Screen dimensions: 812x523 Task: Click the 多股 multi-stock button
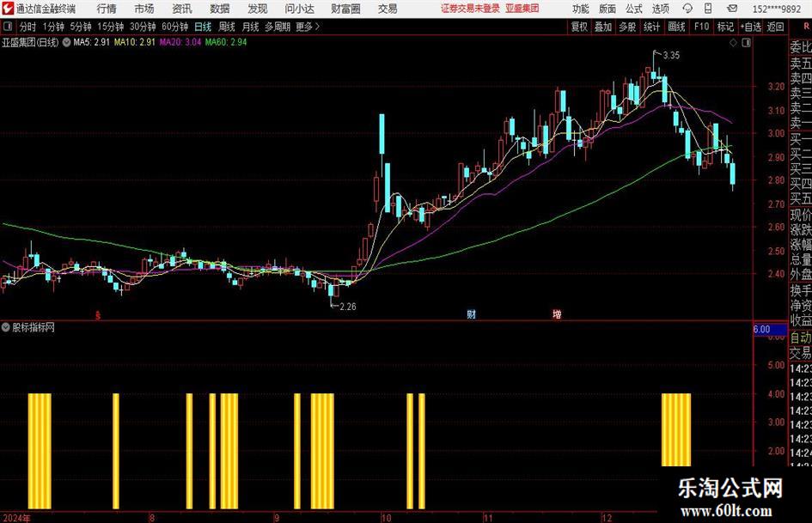pyautogui.click(x=627, y=27)
